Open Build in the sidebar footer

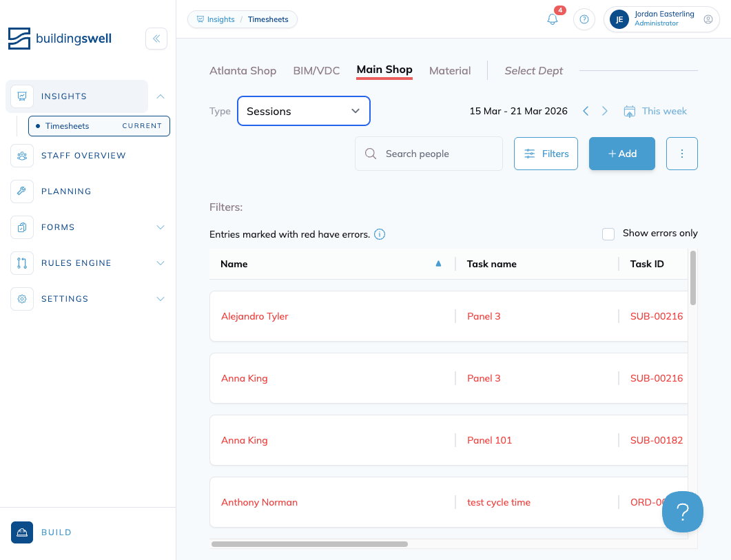(x=56, y=532)
